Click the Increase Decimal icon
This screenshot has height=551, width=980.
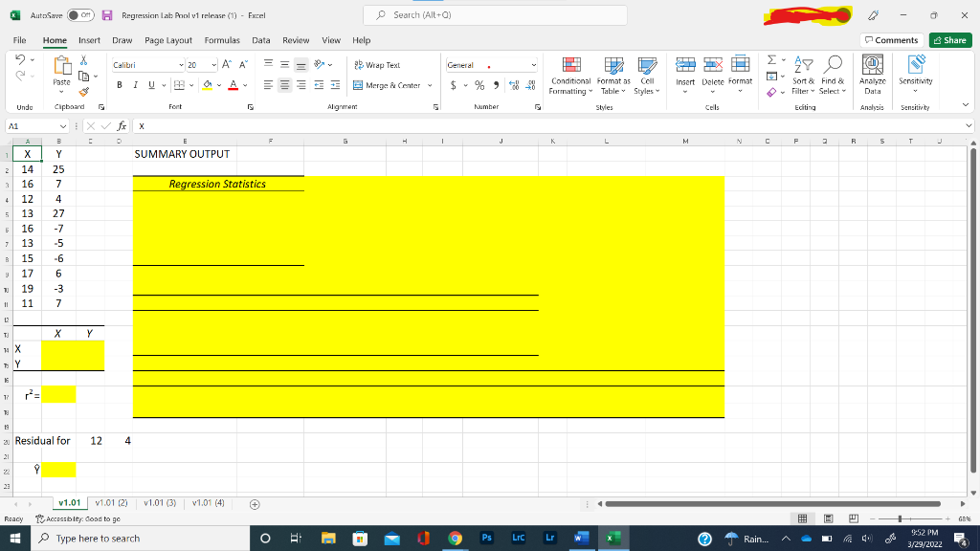click(x=514, y=85)
